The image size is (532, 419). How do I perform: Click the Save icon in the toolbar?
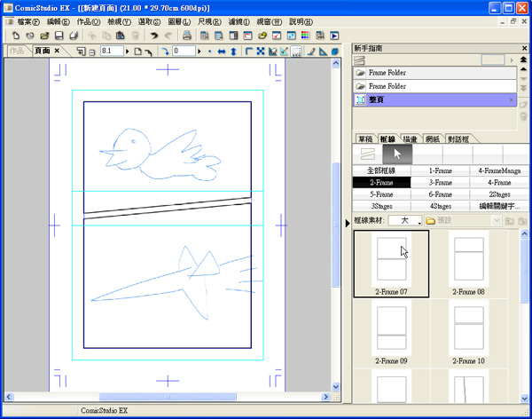(x=59, y=36)
